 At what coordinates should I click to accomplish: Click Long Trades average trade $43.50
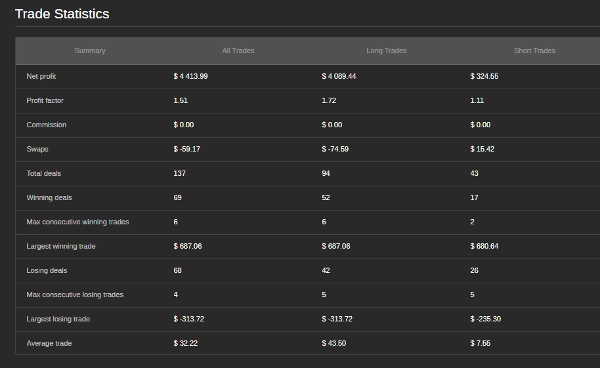pyautogui.click(x=334, y=344)
